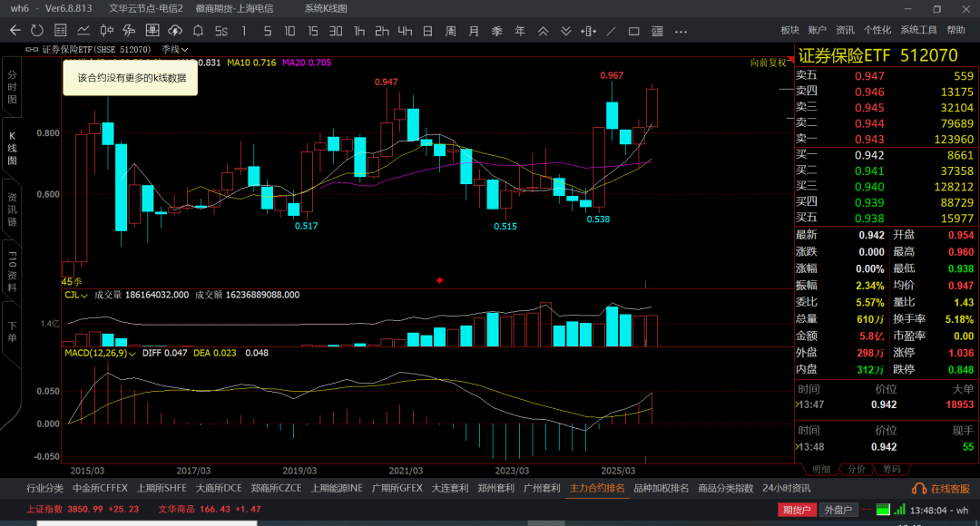Open the 上期所SHFE tab
The image size is (980, 526).
[x=162, y=489]
